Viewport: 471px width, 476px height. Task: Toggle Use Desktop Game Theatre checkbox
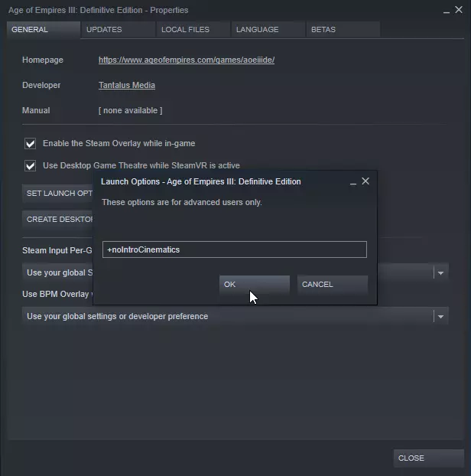[x=30, y=165]
